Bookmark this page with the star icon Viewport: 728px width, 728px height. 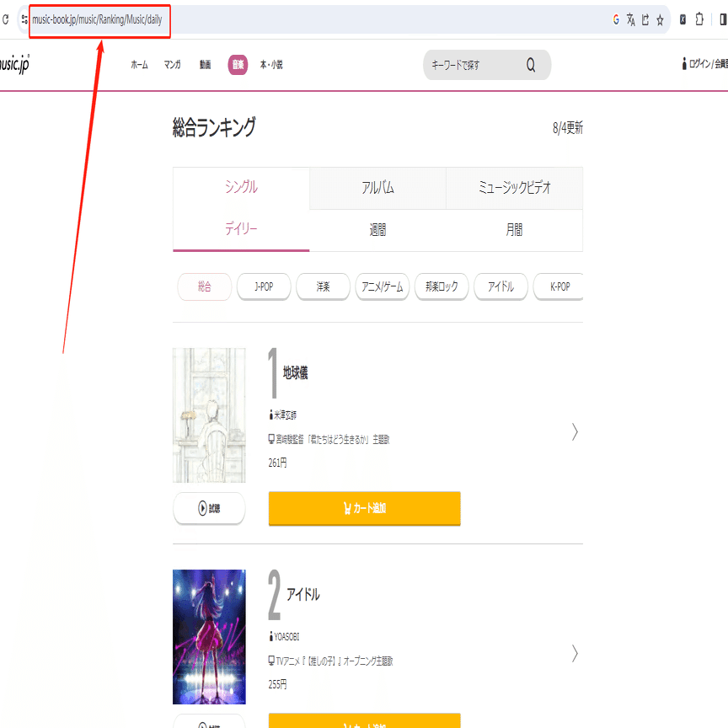[x=660, y=19]
